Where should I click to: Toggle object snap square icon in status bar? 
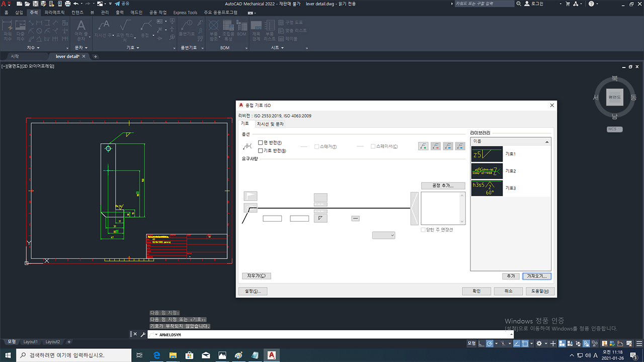tap(525, 343)
